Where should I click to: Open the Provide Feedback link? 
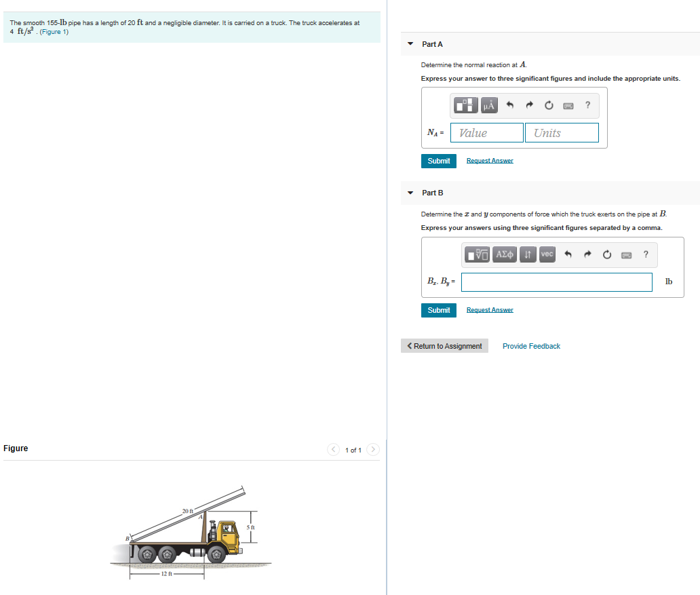531,346
